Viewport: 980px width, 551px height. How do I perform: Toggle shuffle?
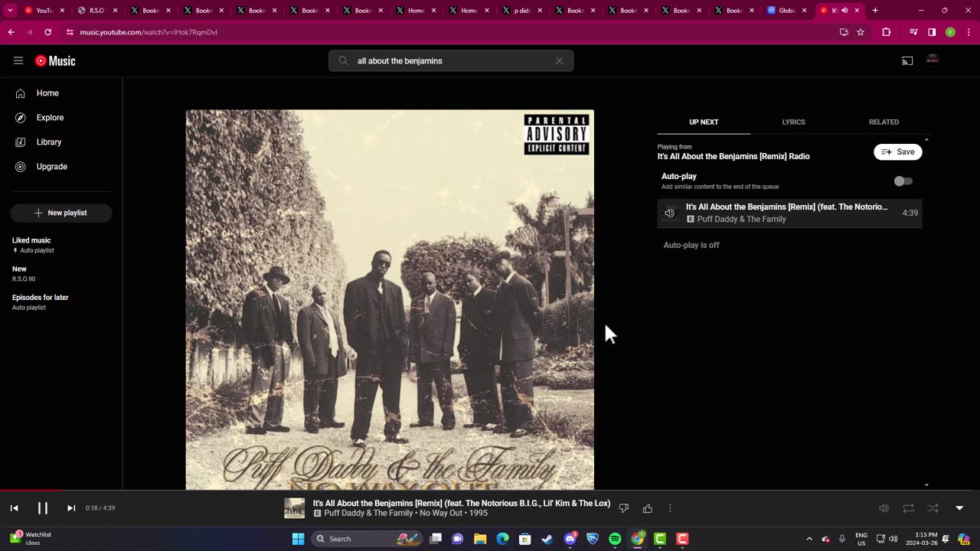933,508
